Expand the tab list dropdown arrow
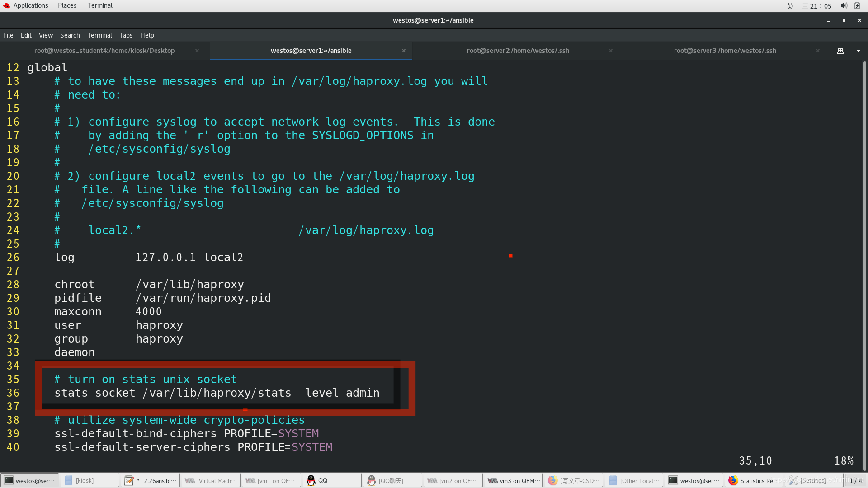 pos(859,51)
